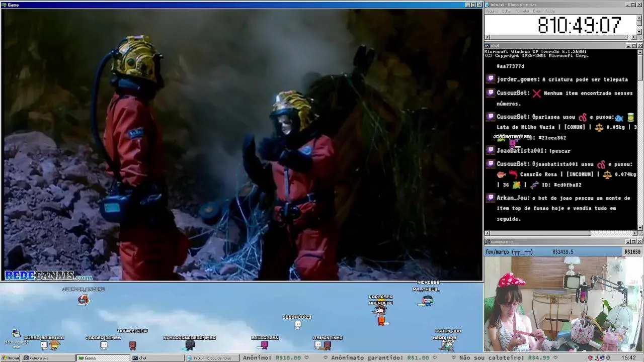Click Twitch badge next to Arkan_Jou

[x=491, y=198]
